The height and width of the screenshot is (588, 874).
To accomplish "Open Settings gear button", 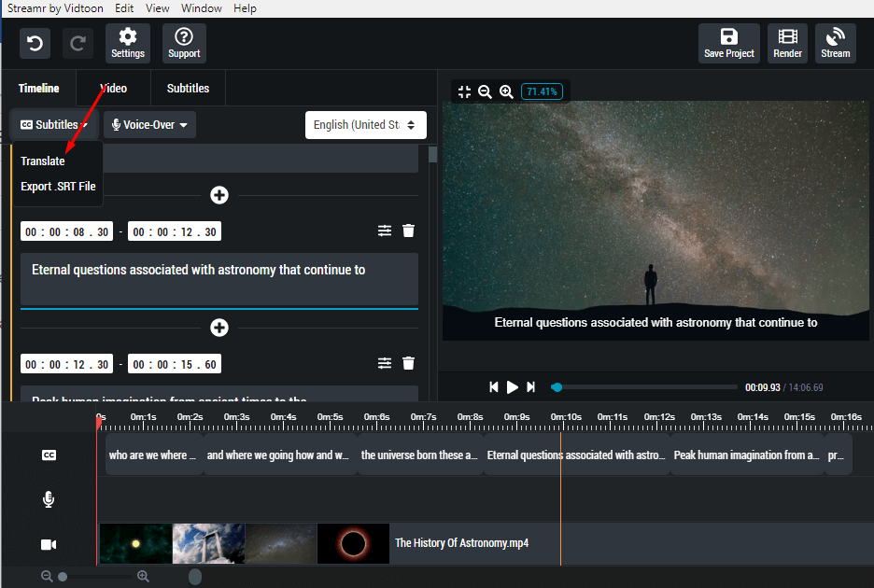I will pyautogui.click(x=128, y=43).
